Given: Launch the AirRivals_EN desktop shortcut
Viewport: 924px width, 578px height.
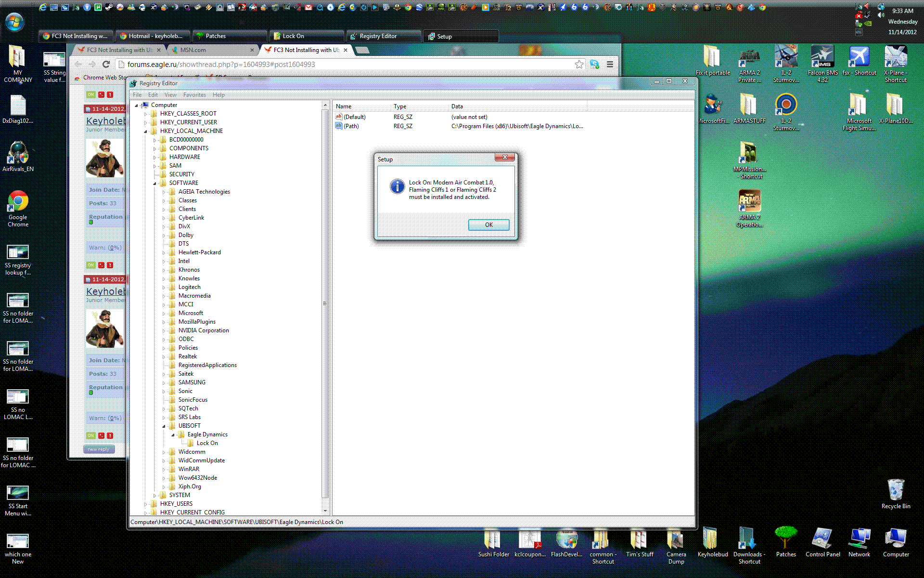Looking at the screenshot, I should (18, 157).
